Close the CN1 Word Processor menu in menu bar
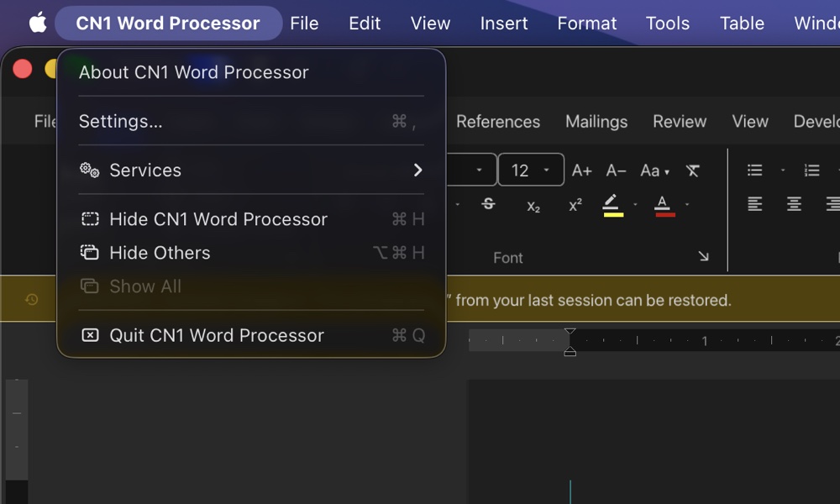Image resolution: width=840 pixels, height=504 pixels. [168, 23]
